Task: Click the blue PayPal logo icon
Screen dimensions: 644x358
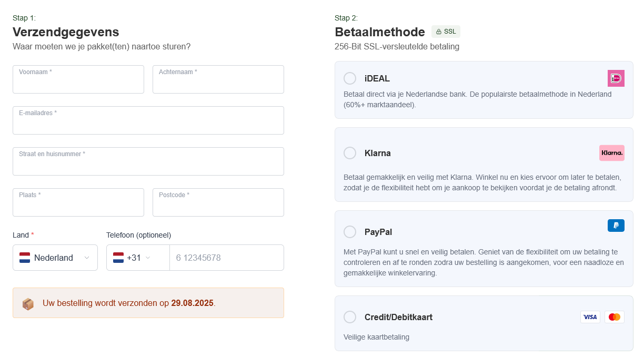Action: click(616, 226)
